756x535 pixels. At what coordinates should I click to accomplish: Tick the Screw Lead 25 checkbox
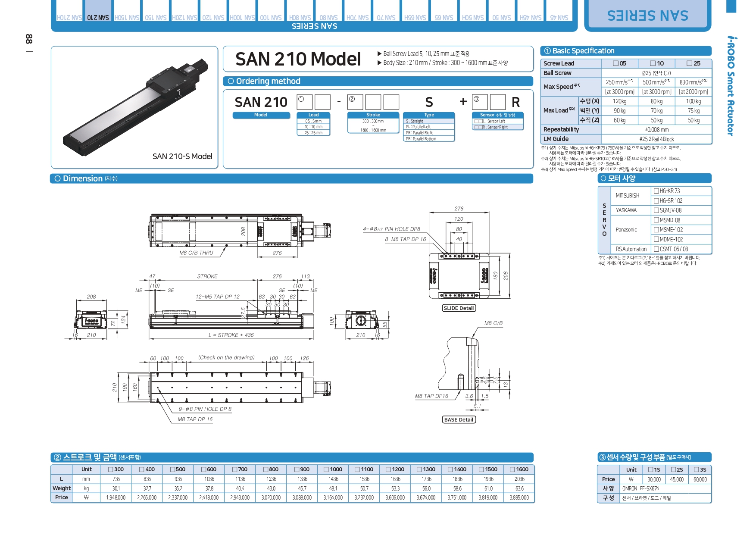[690, 63]
